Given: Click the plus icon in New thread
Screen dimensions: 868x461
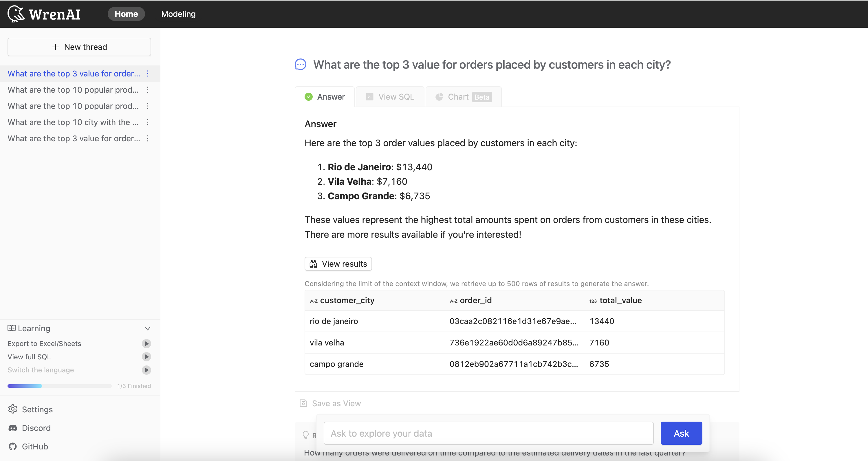Looking at the screenshot, I should click(x=56, y=47).
